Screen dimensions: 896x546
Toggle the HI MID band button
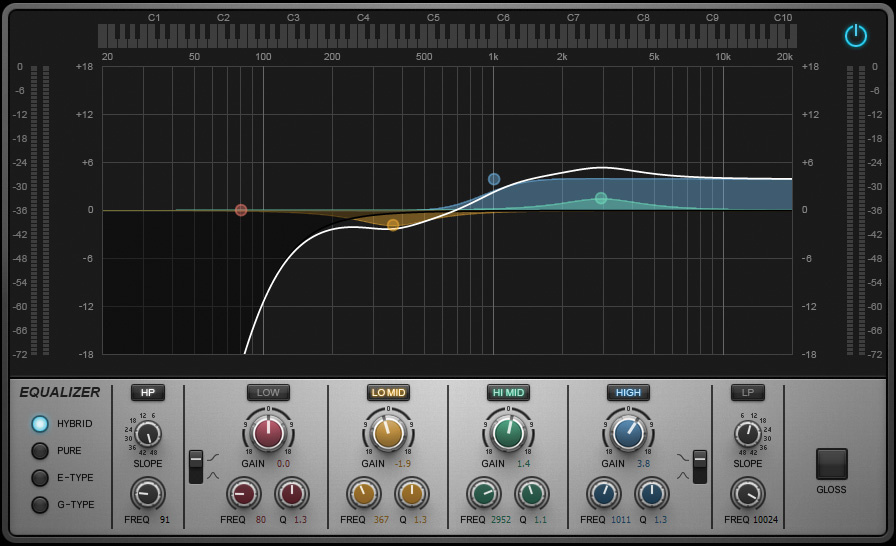(x=508, y=392)
